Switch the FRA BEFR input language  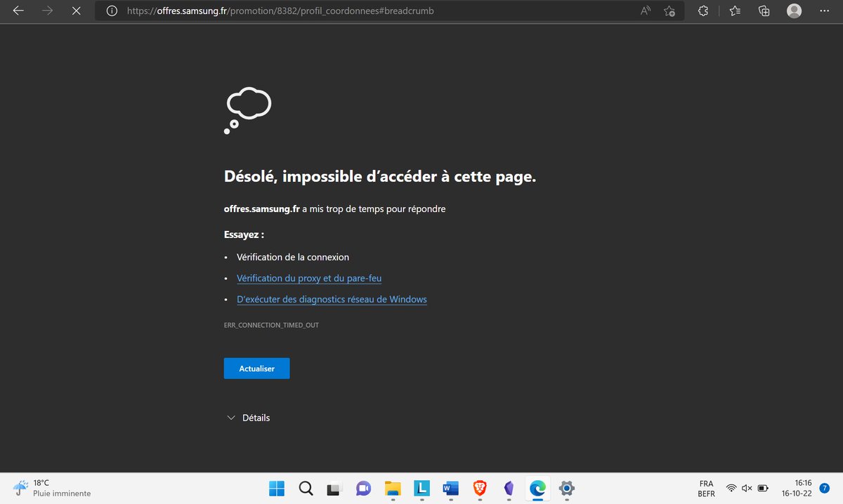coord(707,488)
